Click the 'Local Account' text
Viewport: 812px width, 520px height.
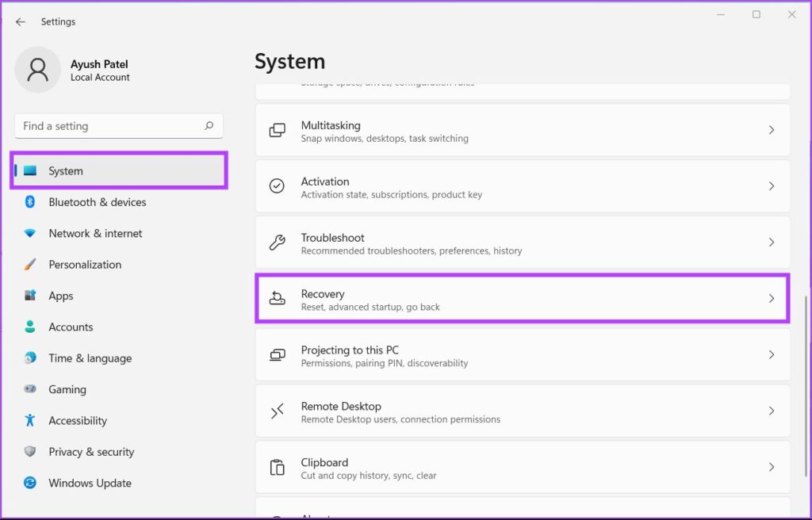click(x=100, y=77)
